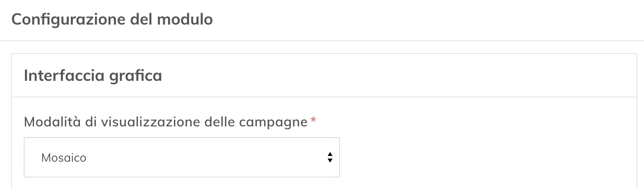Open the Mosaico display mode dropdown
The width and height of the screenshot is (644, 189).
tap(181, 157)
